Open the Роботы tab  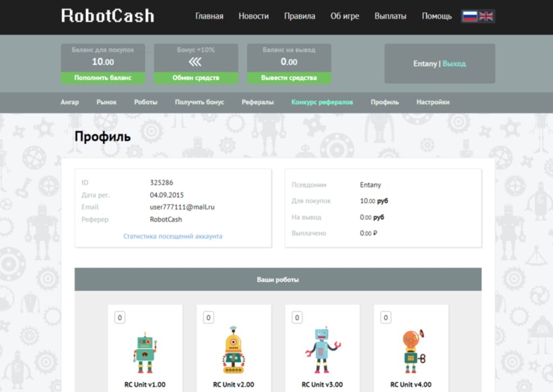(x=146, y=102)
